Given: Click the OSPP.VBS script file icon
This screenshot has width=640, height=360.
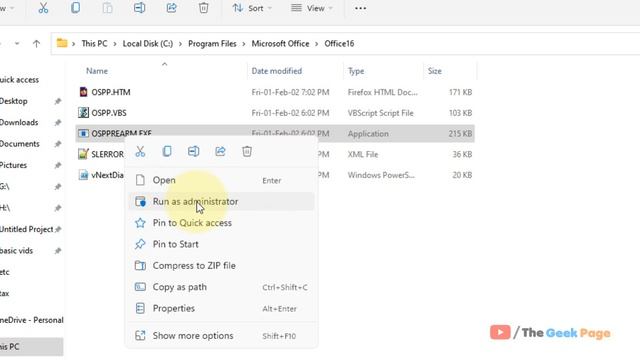Looking at the screenshot, I should 83,113.
